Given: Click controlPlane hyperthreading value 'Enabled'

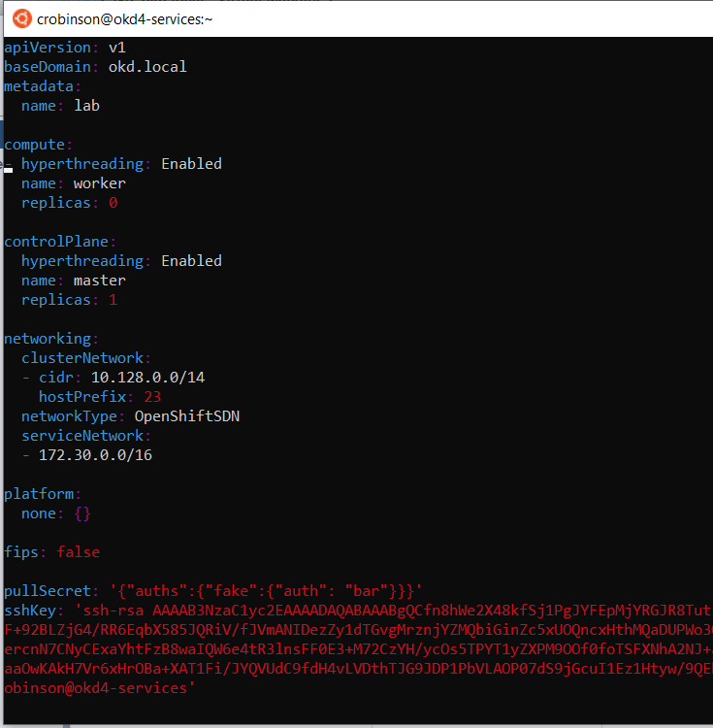Looking at the screenshot, I should pos(191,261).
